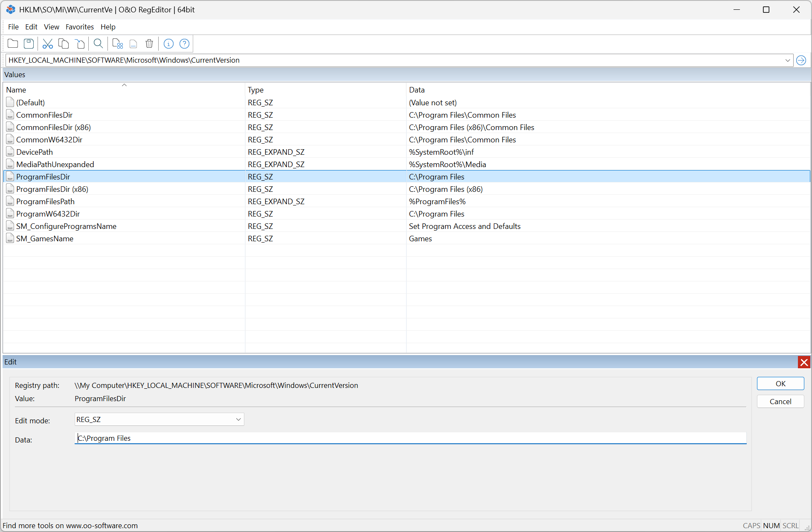Click the C:\Program Files (x86)\Common Files cell
Image resolution: width=812 pixels, height=532 pixels.
[x=471, y=127]
